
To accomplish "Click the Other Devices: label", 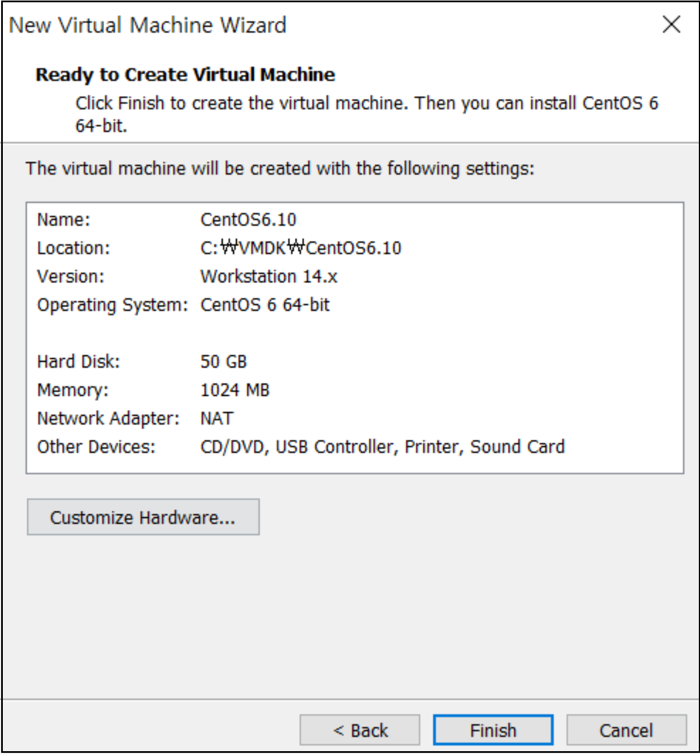I will (96, 447).
